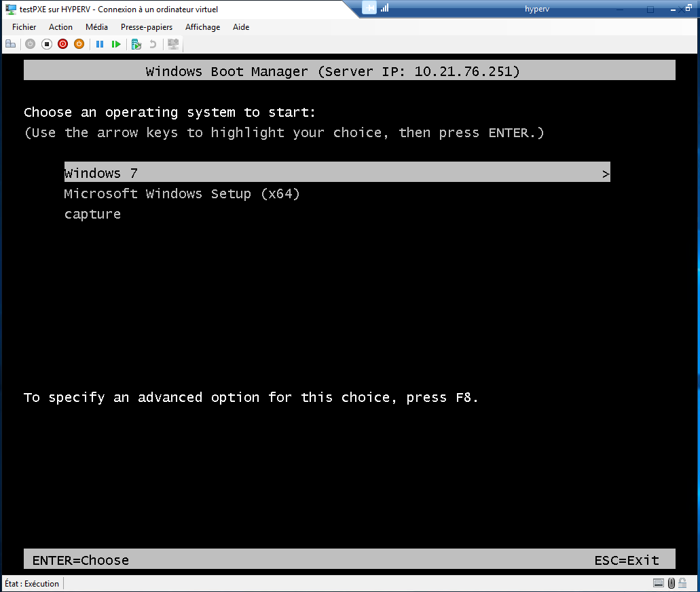
Task: Click the green Reset/resume icon
Action: [x=116, y=44]
